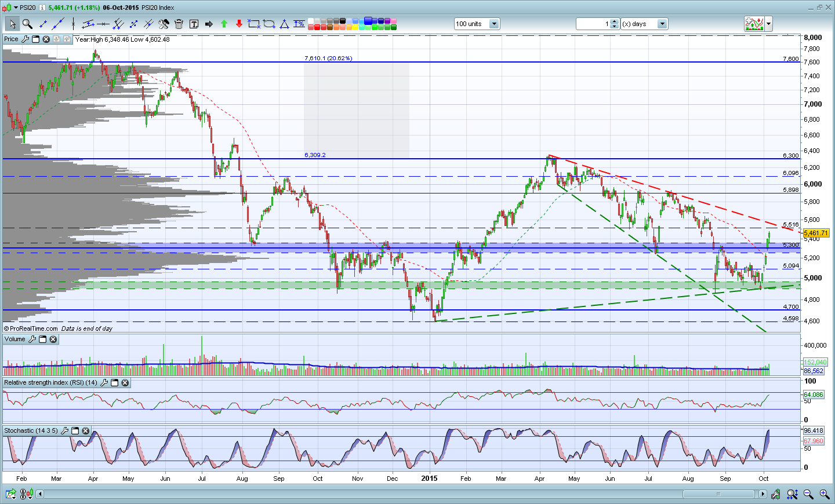The image size is (835, 504).
Task: Select the vertical line drawing tool
Action: click(x=73, y=24)
